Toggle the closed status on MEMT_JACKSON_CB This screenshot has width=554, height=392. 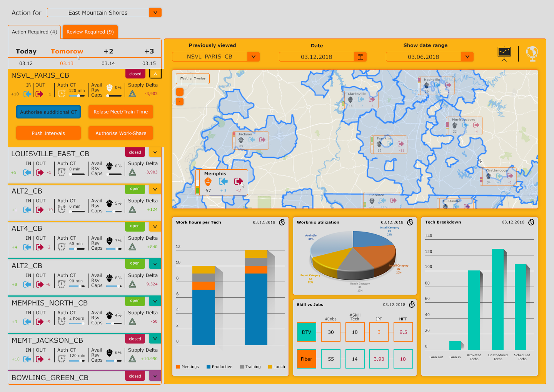[135, 339]
